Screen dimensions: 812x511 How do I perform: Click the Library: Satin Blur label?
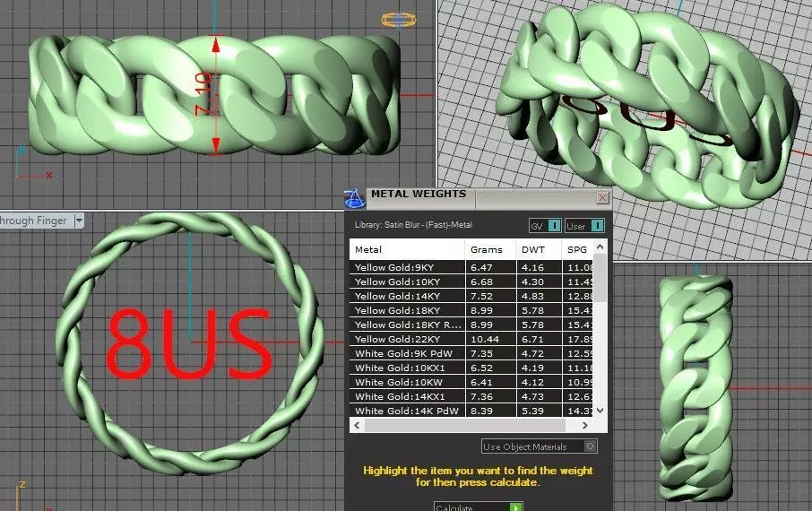[x=413, y=225]
